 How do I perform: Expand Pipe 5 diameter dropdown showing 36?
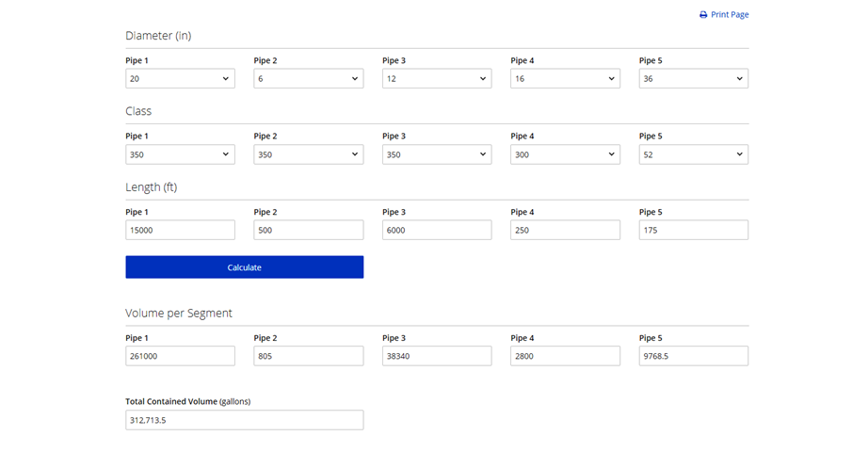(693, 79)
